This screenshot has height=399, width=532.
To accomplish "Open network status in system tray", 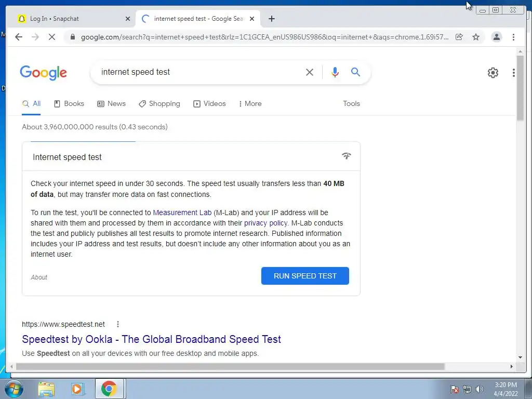I will (x=467, y=389).
